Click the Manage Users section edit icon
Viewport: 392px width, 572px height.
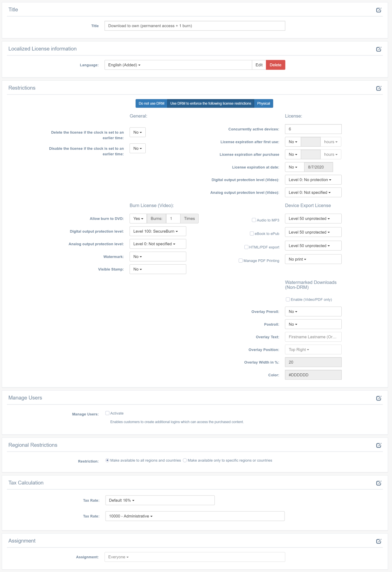tap(379, 398)
